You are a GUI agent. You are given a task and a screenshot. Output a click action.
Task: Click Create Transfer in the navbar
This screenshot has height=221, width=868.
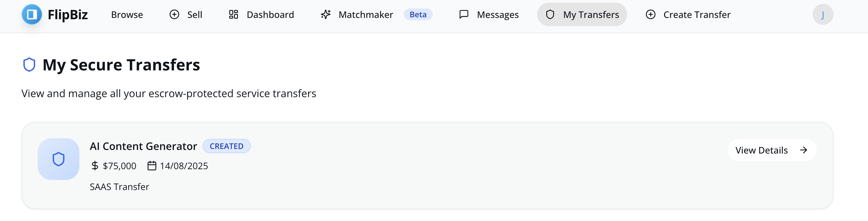coord(688,15)
